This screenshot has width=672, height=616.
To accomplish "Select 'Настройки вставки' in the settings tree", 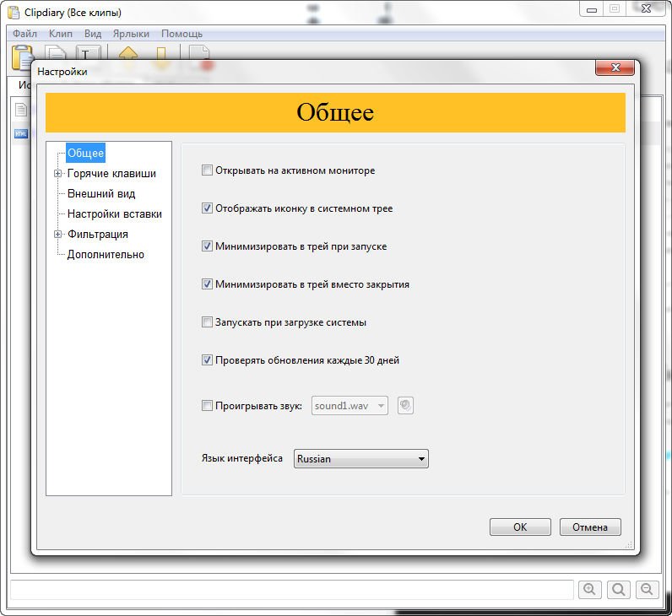I will point(115,214).
